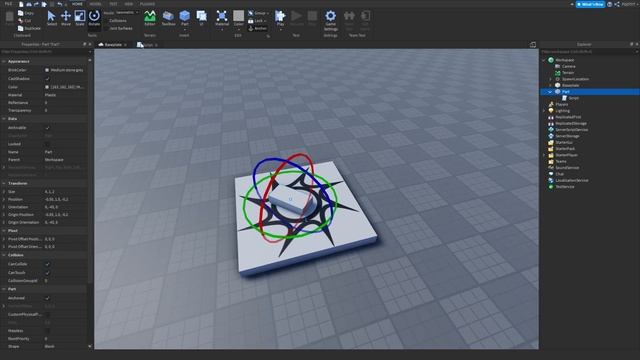
Task: Toggle the Collisions checkbox in ribbon
Action: tap(106, 20)
